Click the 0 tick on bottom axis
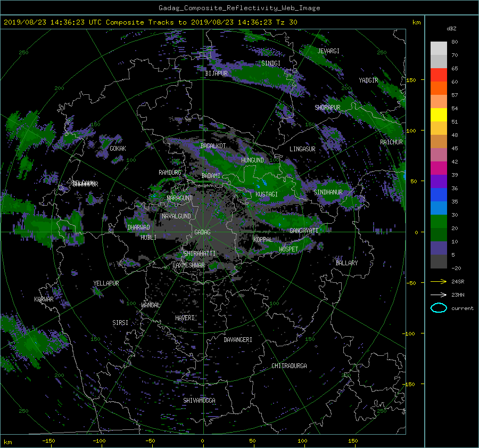The width and height of the screenshot is (479, 448). click(202, 441)
